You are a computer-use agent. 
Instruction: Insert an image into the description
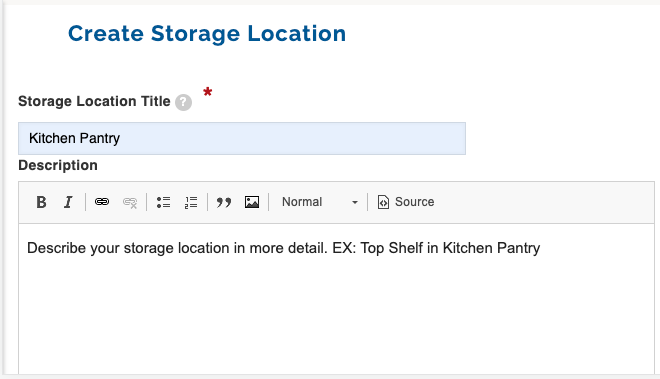coord(252,202)
